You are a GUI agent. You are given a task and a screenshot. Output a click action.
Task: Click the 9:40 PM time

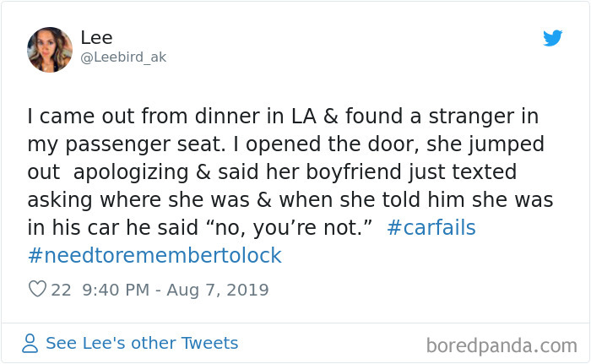pos(117,290)
